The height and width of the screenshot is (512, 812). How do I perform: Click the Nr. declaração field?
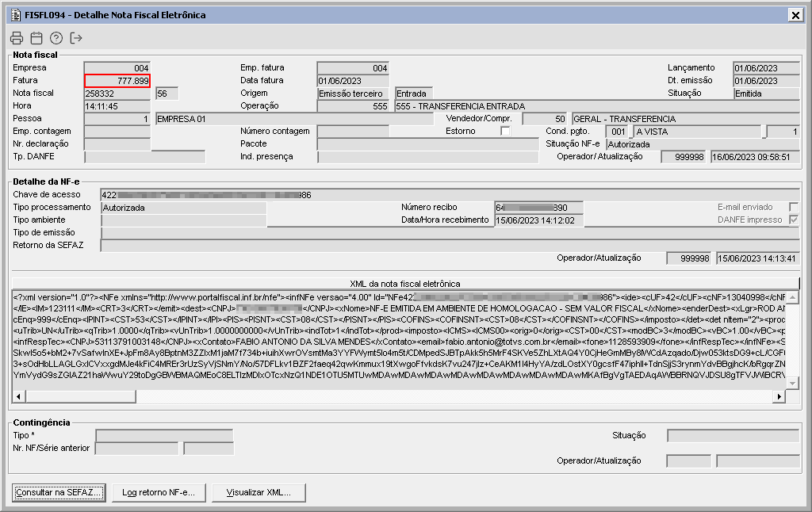[117, 144]
